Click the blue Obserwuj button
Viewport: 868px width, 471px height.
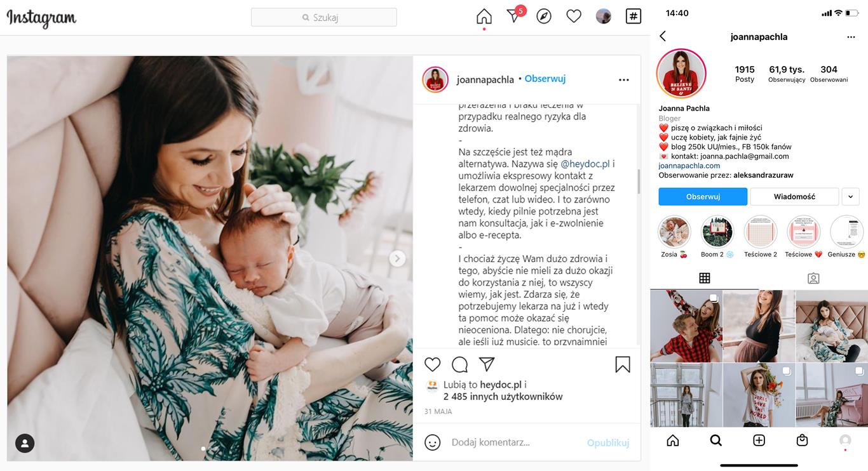[703, 197]
